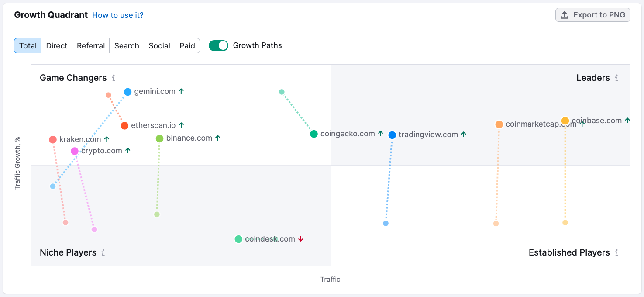This screenshot has width=644, height=297.
Task: Switch to the Direct traffic tab
Action: pos(57,46)
